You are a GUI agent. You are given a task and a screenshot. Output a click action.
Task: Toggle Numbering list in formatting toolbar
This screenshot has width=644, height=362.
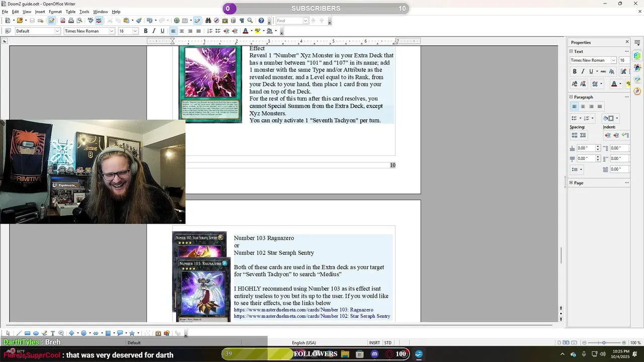point(210,31)
